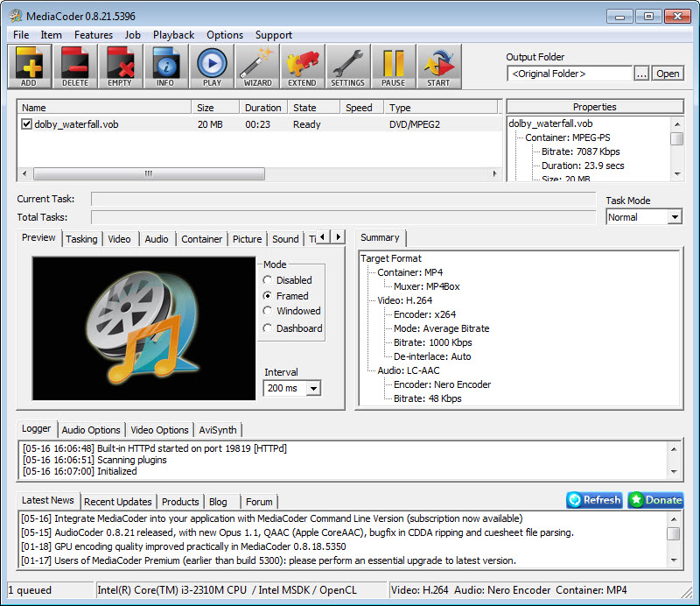
Task: Open the output folder with Open button
Action: tap(668, 74)
